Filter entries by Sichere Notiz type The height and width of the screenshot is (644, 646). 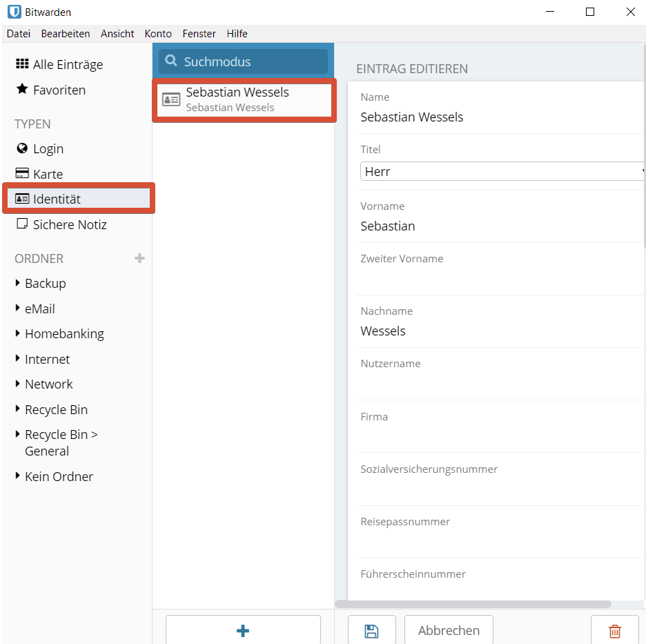click(x=70, y=224)
